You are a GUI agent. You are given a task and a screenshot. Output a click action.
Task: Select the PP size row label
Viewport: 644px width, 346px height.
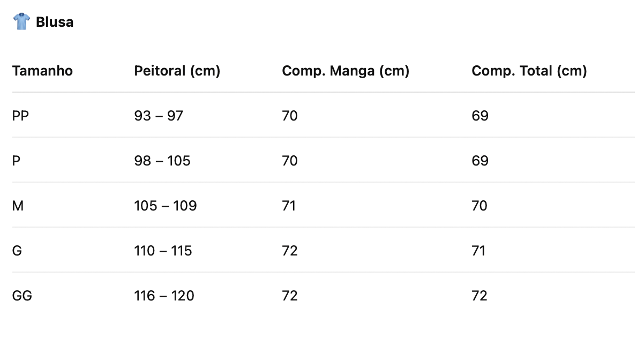(x=20, y=116)
